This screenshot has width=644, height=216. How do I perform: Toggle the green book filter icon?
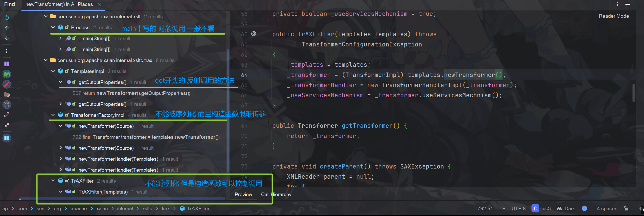tap(7, 74)
